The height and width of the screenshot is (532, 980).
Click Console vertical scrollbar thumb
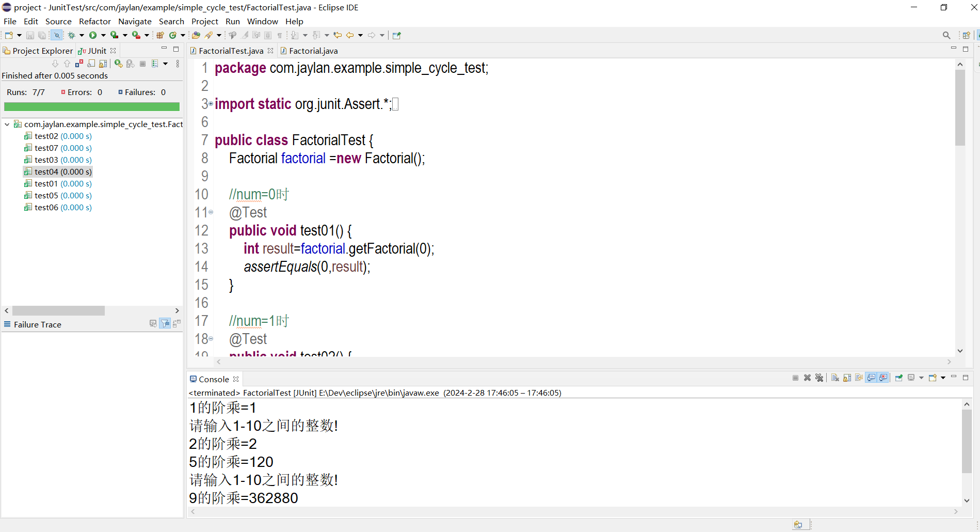point(967,442)
